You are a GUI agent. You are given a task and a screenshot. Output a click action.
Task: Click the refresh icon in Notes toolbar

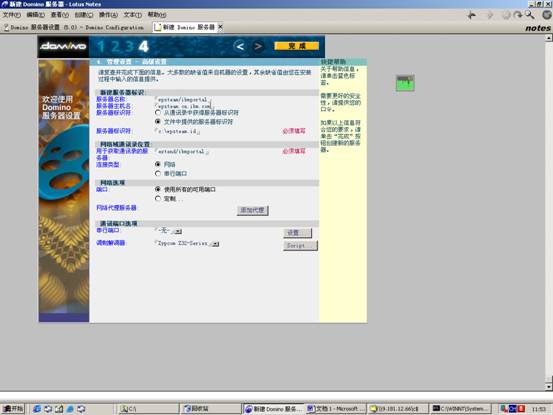point(518,15)
